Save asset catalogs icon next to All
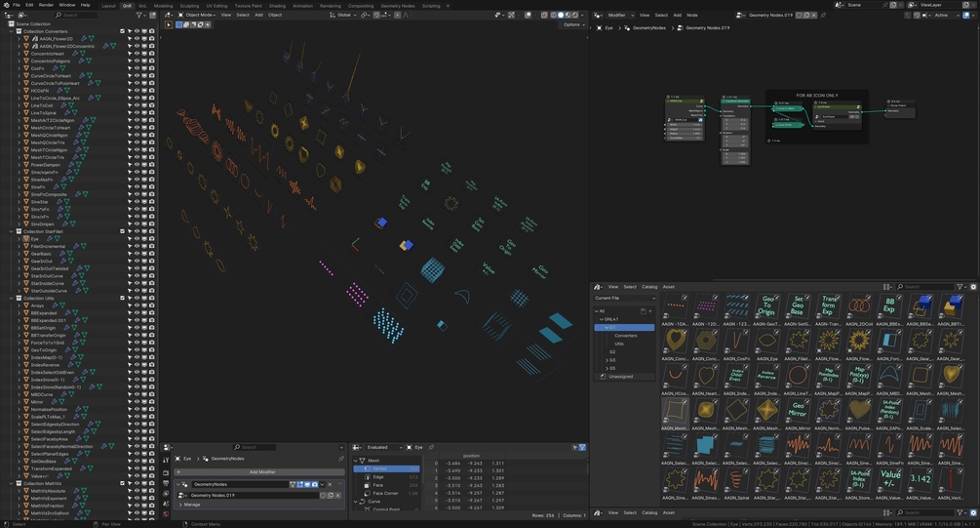Viewport: 980px width, 528px height. pyautogui.click(x=644, y=311)
